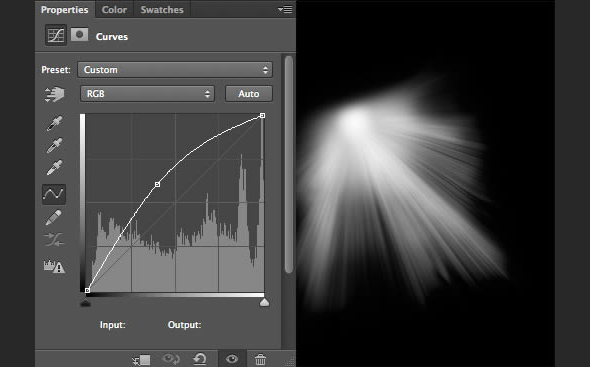Toggle clip to layer button
Image resolution: width=590 pixels, height=367 pixels.
pos(141,360)
